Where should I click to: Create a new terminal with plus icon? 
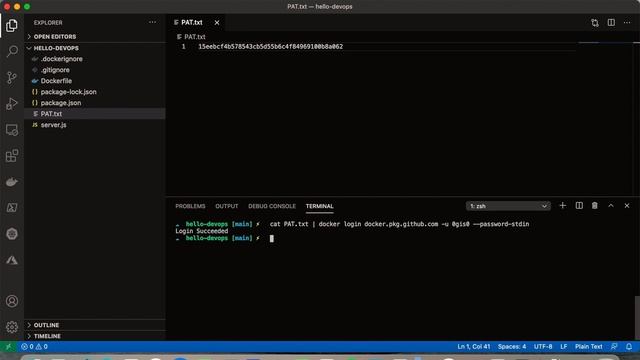562,206
